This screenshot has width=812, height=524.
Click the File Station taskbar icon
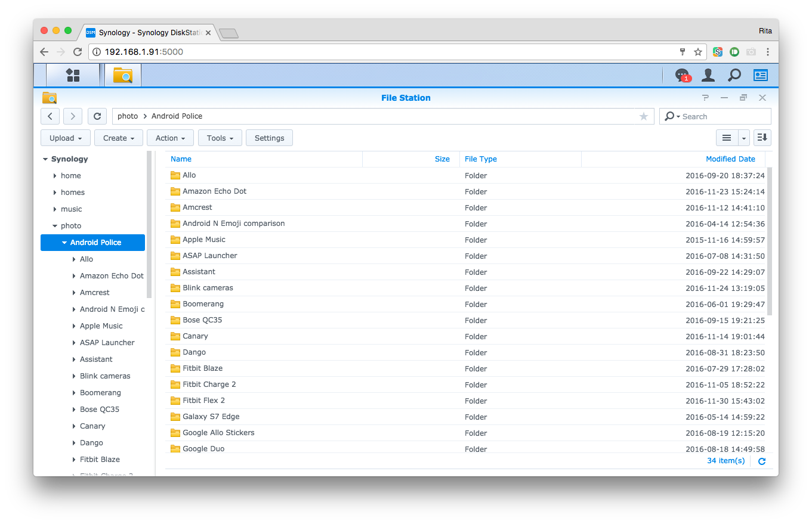click(x=123, y=75)
